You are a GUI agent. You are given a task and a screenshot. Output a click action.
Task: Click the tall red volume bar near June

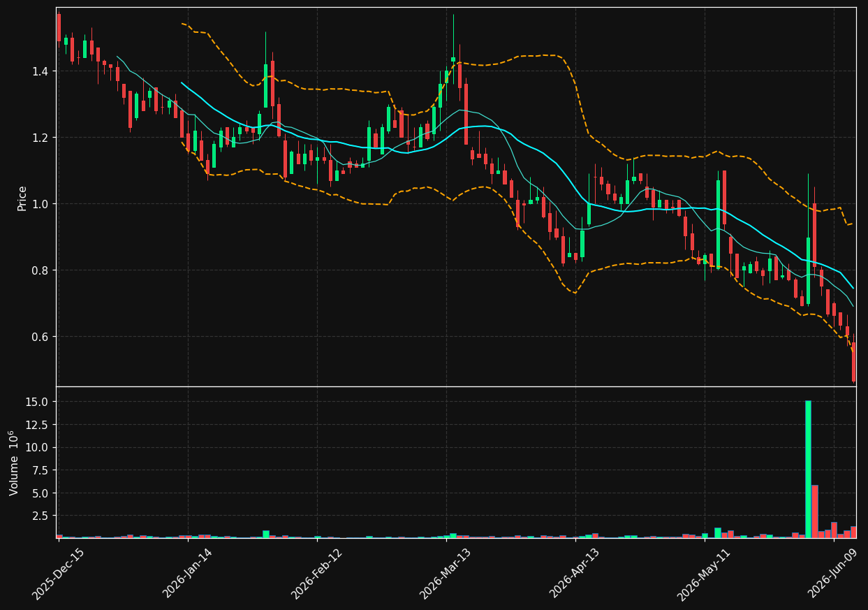tap(814, 511)
